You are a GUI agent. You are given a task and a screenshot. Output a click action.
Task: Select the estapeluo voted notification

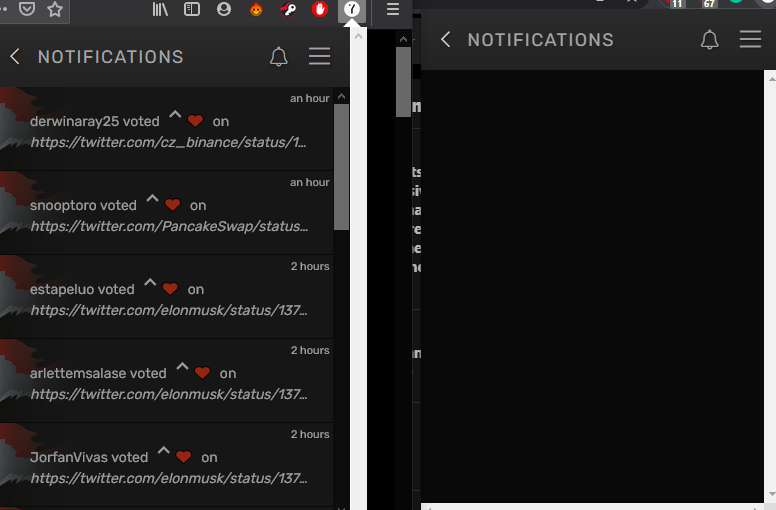(x=166, y=297)
